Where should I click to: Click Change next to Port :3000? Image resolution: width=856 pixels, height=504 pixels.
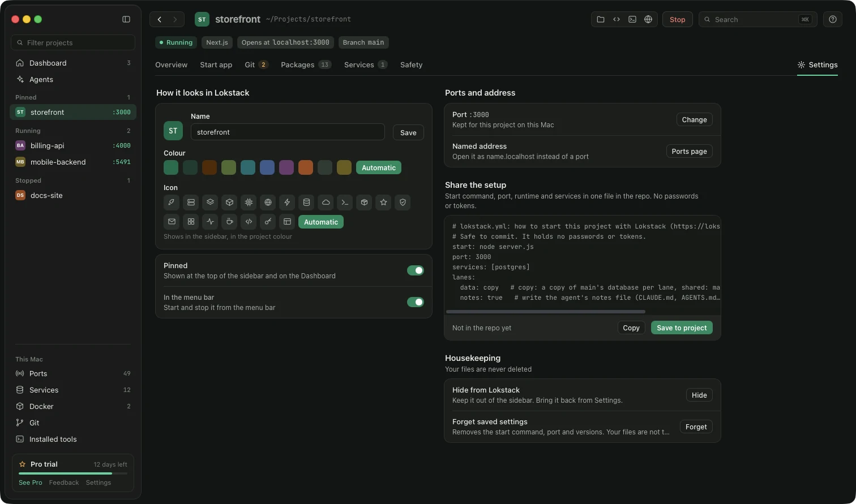pos(695,119)
